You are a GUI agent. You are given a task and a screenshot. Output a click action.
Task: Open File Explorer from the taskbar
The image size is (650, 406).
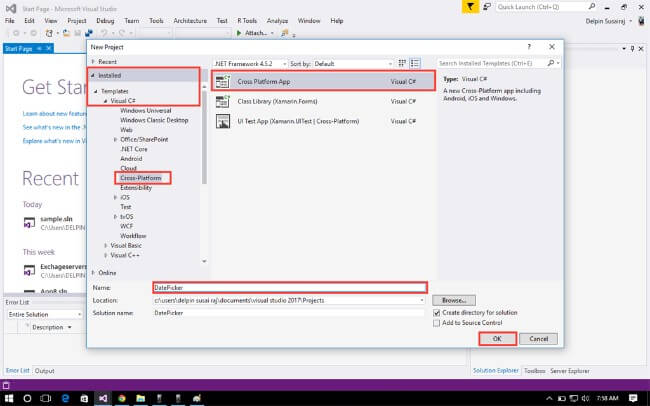point(141,399)
